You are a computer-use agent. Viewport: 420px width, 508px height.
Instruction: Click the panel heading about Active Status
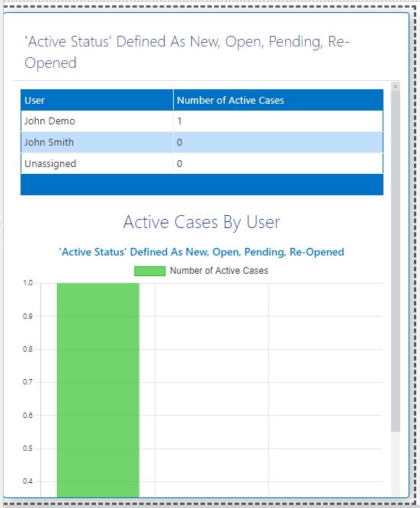coord(188,52)
